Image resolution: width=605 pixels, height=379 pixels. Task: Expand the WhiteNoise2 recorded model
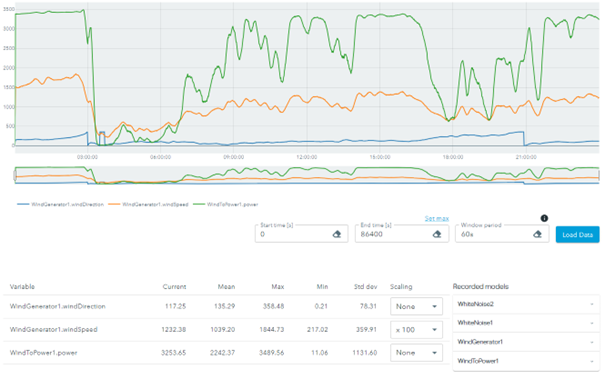526,304
